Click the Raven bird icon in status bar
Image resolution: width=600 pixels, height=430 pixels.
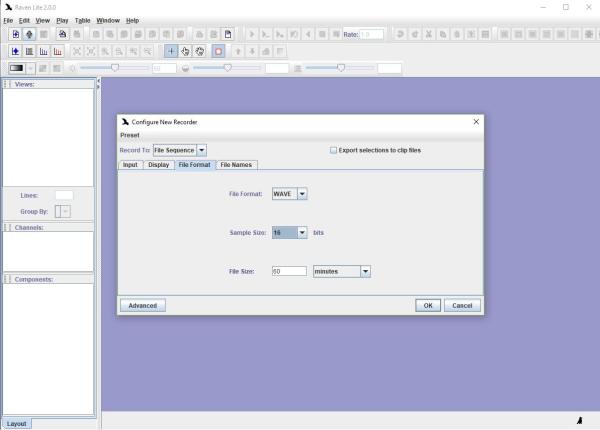click(579, 421)
